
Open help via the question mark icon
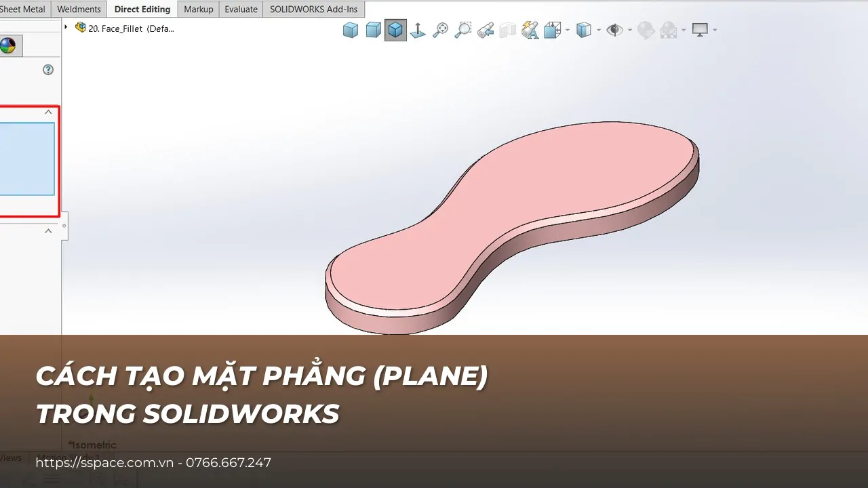(48, 69)
